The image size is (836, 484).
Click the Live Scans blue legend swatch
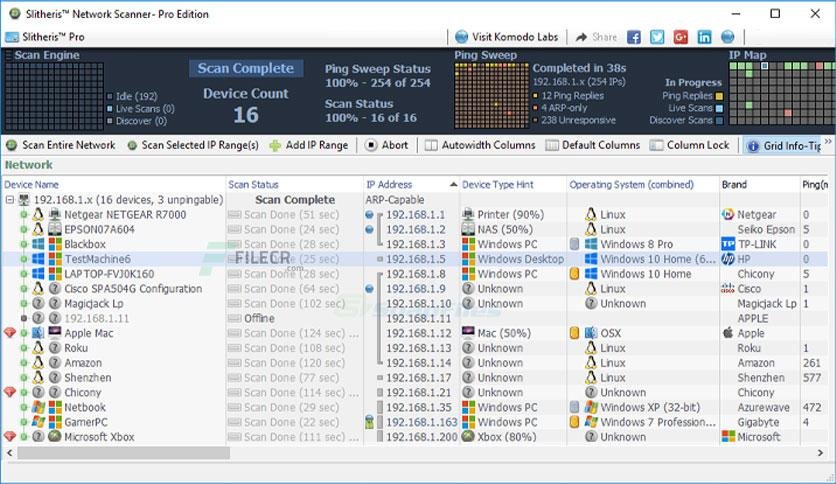coord(719,109)
